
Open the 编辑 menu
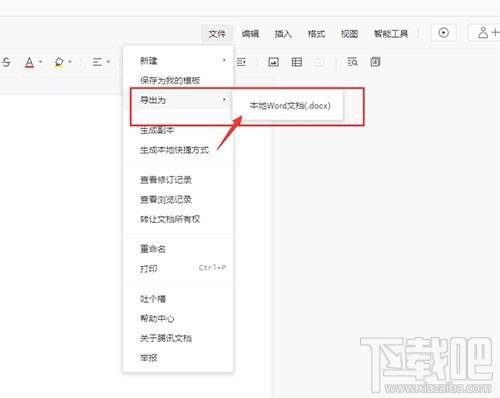(250, 34)
